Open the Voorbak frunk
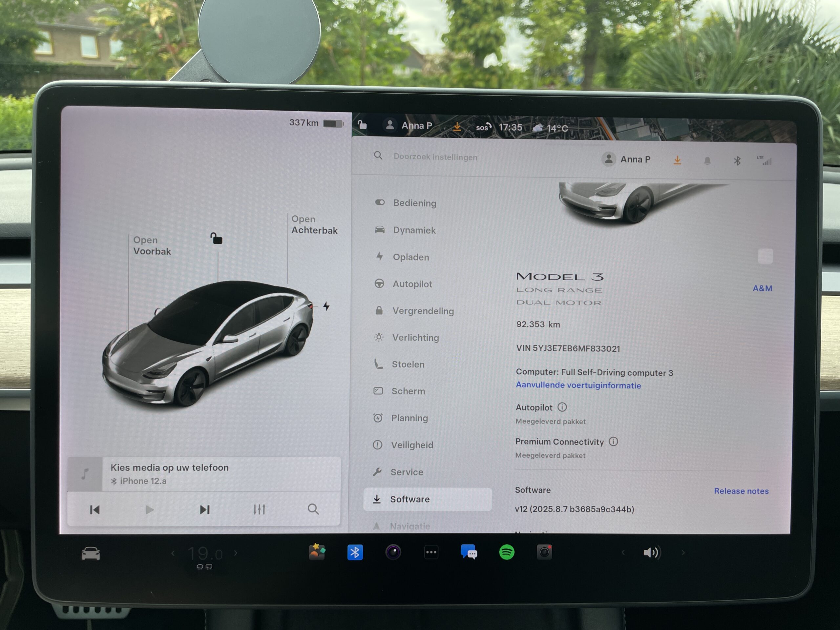840x630 pixels. click(x=152, y=246)
